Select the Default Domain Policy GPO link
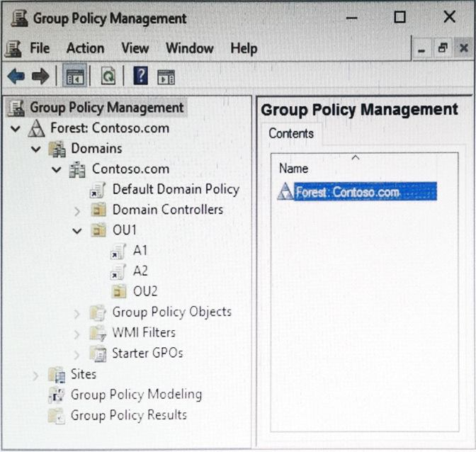The height and width of the screenshot is (452, 476). [175, 189]
